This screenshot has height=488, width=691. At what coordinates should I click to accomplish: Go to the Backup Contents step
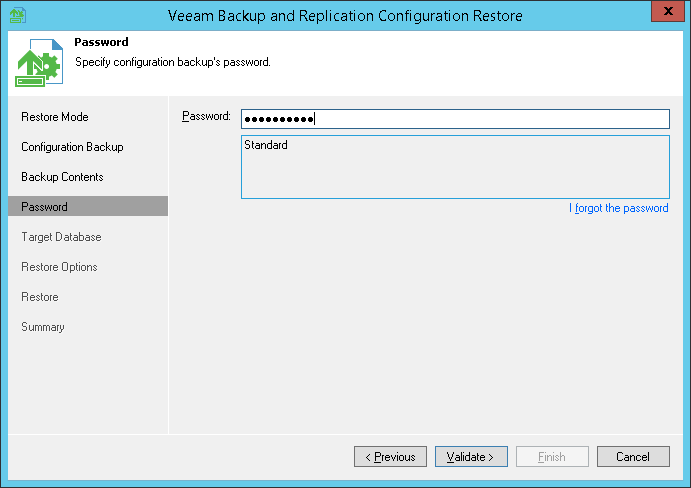coord(62,177)
